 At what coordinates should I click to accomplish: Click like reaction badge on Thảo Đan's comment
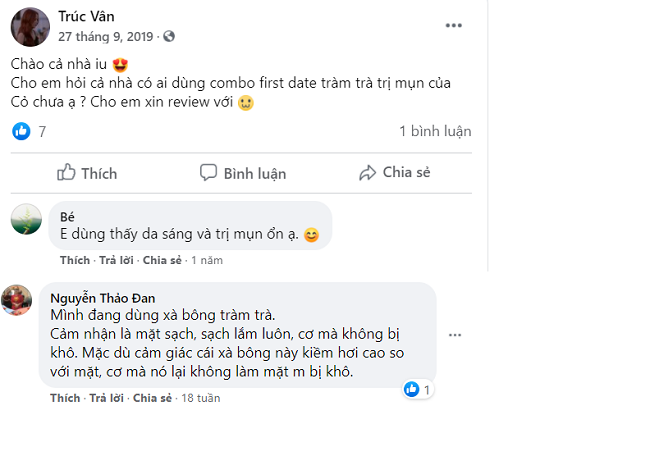tap(418, 389)
